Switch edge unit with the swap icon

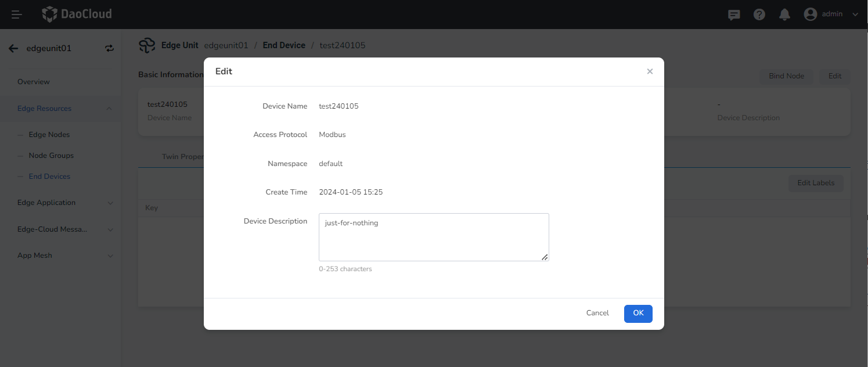coord(110,49)
